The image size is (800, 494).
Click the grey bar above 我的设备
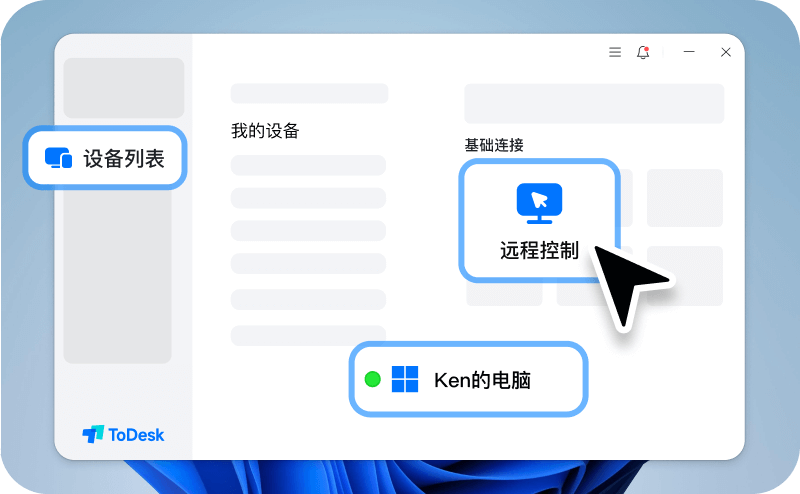(x=309, y=93)
